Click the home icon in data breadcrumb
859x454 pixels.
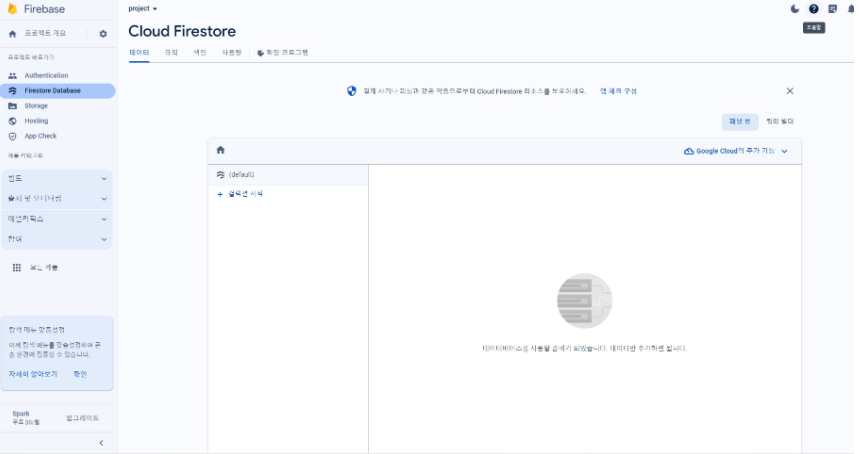tap(221, 150)
